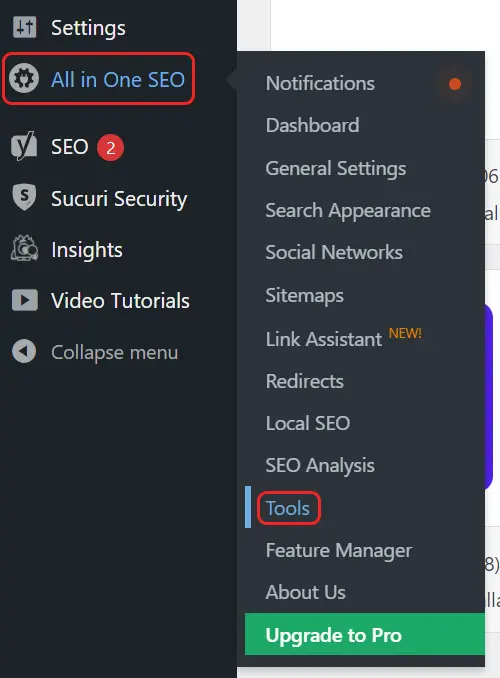
Task: Click the Video Tutorials play icon
Action: (x=25, y=300)
